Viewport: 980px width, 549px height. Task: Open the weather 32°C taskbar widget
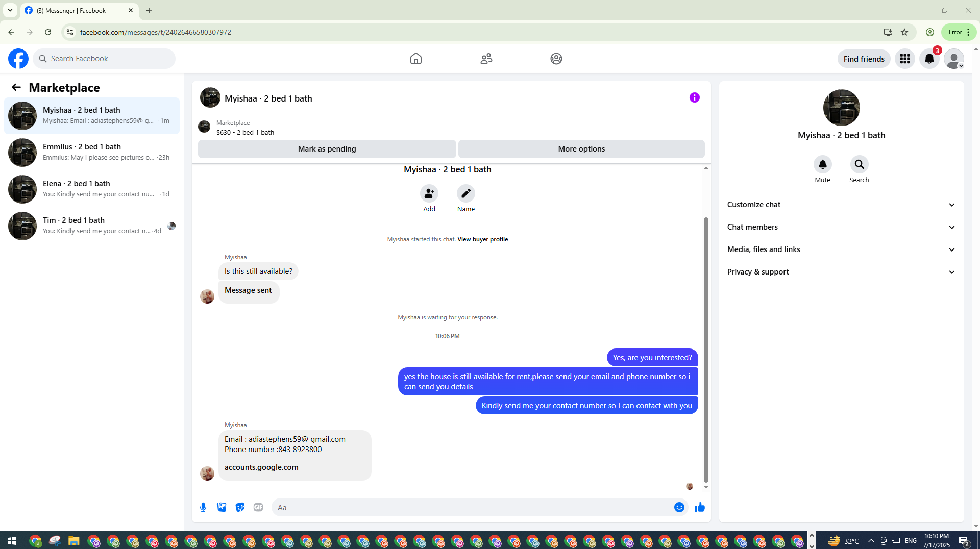pos(843,541)
